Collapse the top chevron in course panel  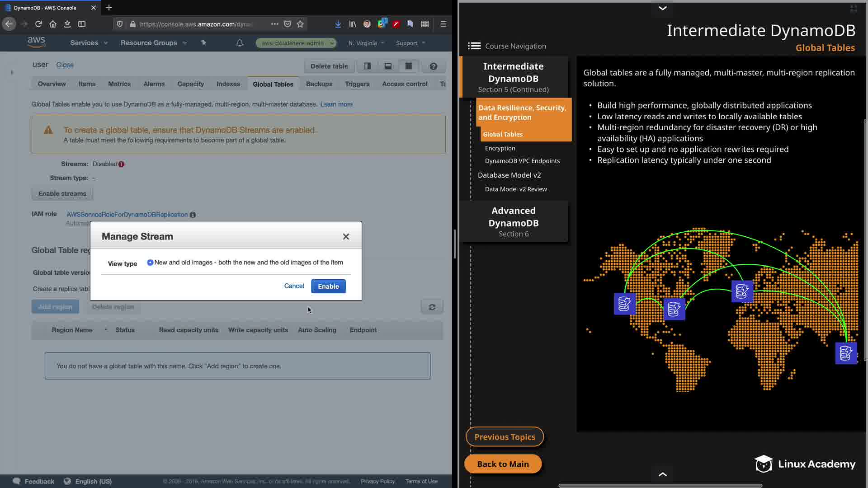[x=662, y=8]
